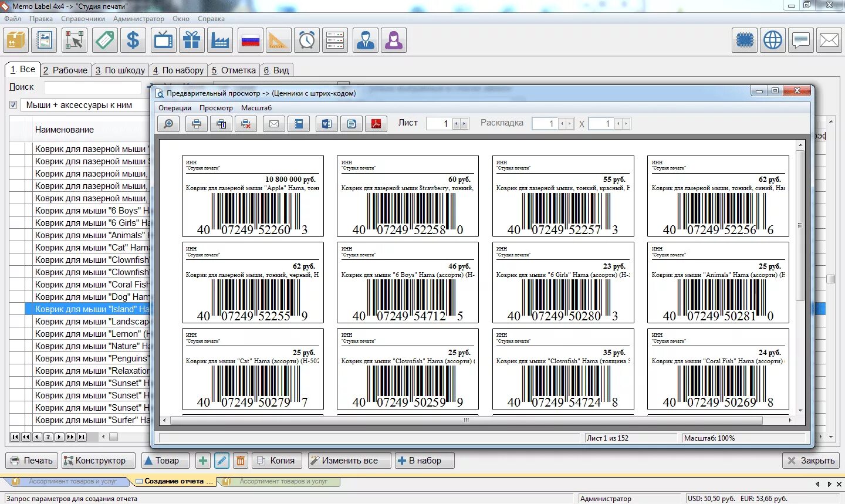The height and width of the screenshot is (504, 845).
Task: Open the 'Мыши + аксессуары к ним' combo box
Action: [x=85, y=105]
